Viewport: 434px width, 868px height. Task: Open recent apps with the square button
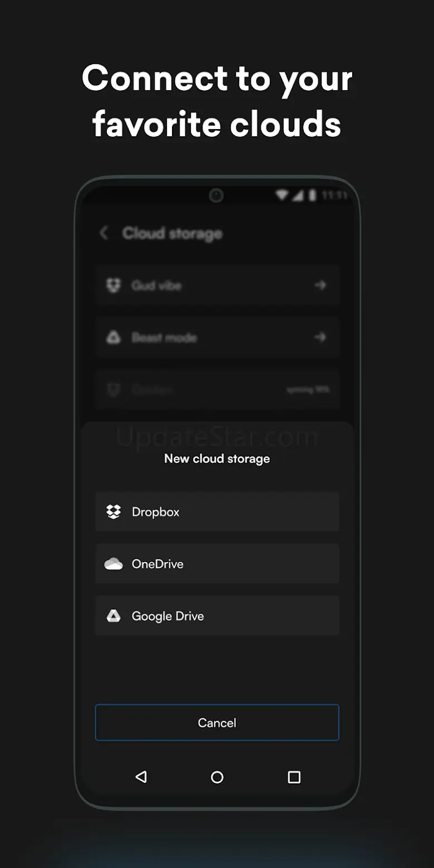[294, 777]
